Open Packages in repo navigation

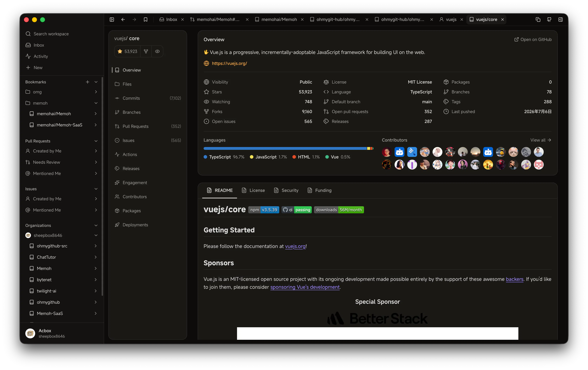point(148,210)
